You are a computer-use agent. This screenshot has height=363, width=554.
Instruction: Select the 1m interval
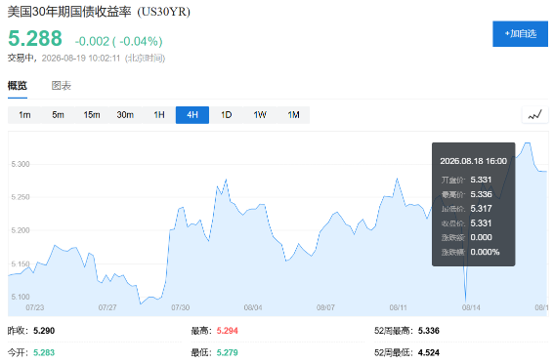24,115
